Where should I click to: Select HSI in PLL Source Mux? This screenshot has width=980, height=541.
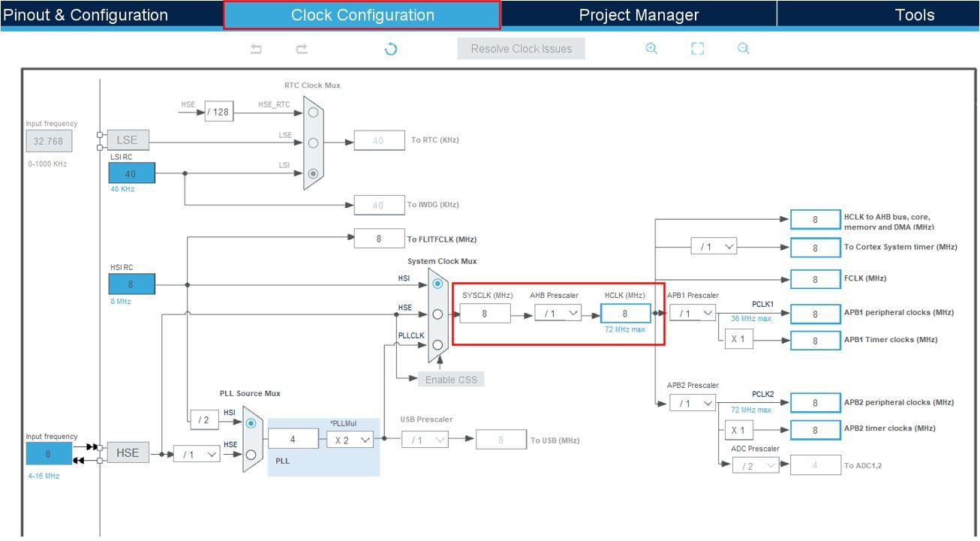click(251, 423)
